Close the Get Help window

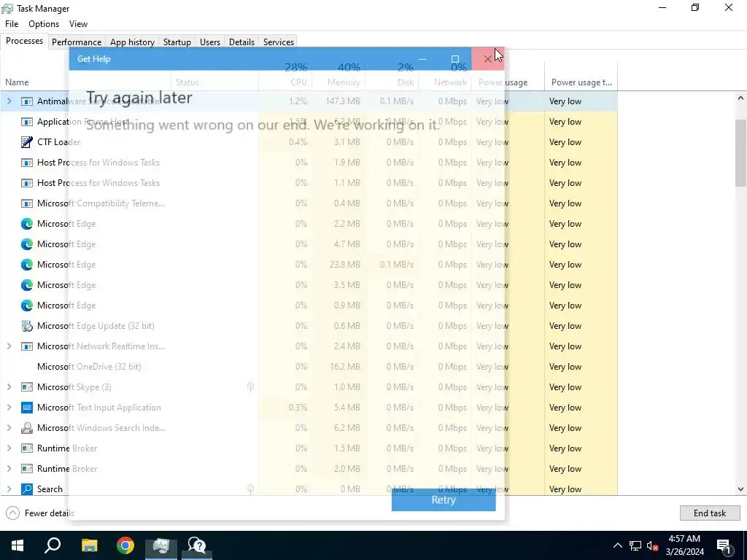pos(487,58)
